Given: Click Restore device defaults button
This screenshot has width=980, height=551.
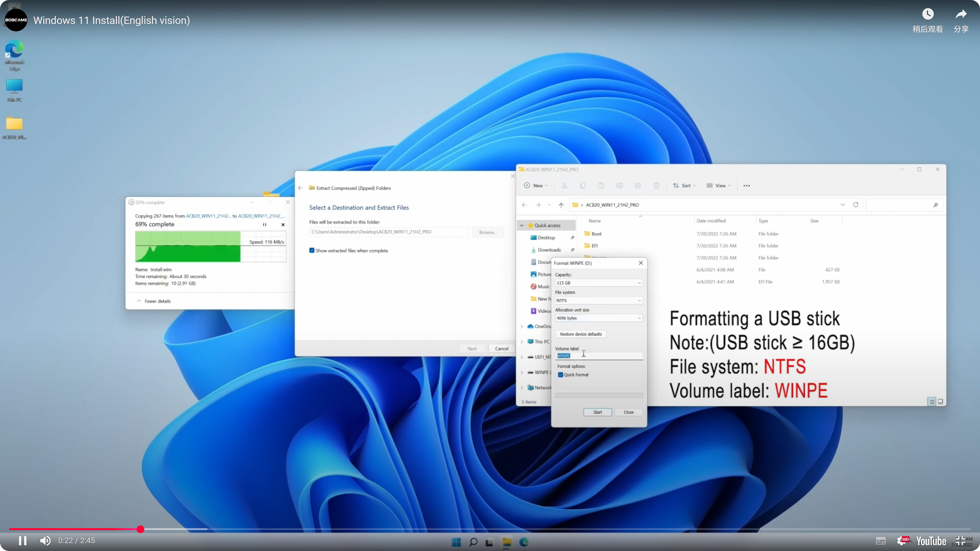Looking at the screenshot, I should point(581,334).
